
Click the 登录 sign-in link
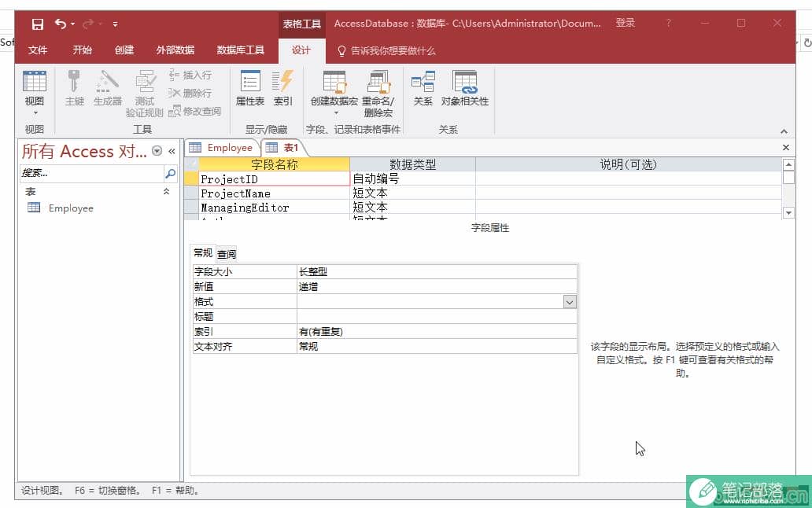[x=625, y=23]
